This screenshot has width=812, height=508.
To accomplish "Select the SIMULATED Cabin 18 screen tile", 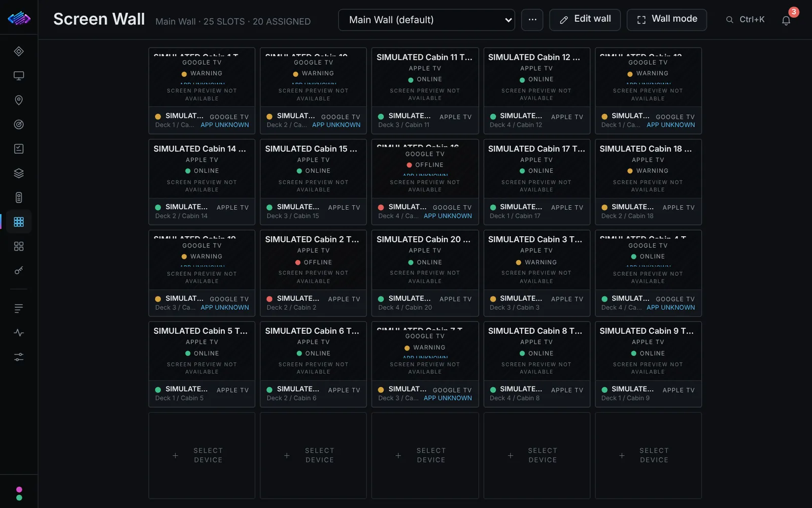I will coord(648,182).
